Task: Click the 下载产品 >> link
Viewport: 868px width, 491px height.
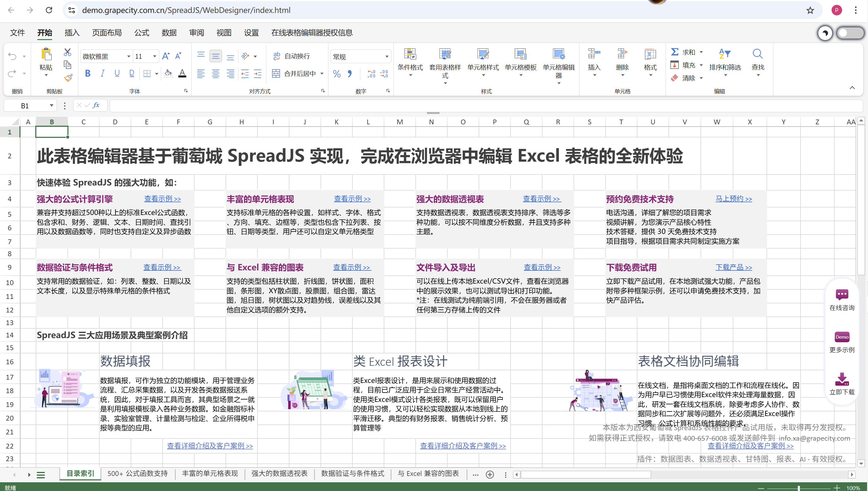Action: coord(734,267)
